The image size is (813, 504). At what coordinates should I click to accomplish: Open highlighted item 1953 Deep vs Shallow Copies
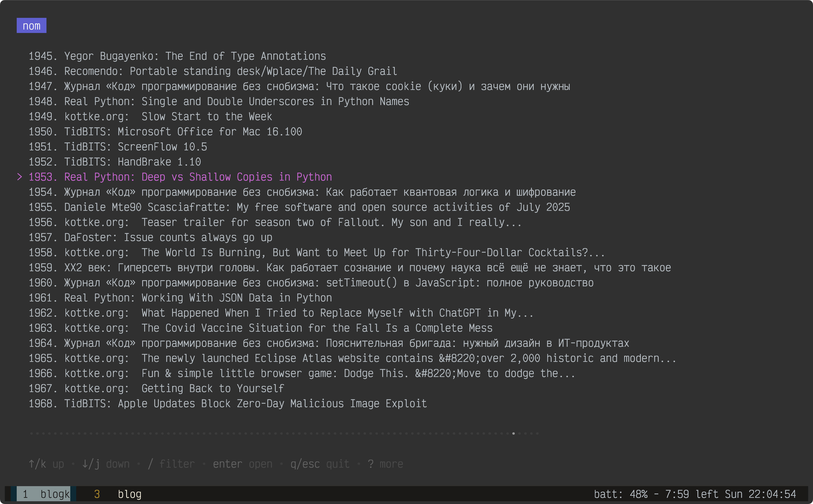coord(180,177)
